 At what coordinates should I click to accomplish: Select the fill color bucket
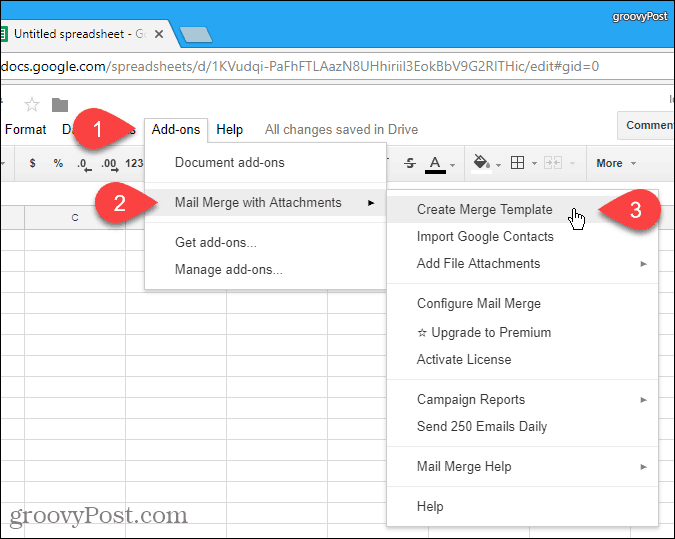click(x=481, y=164)
